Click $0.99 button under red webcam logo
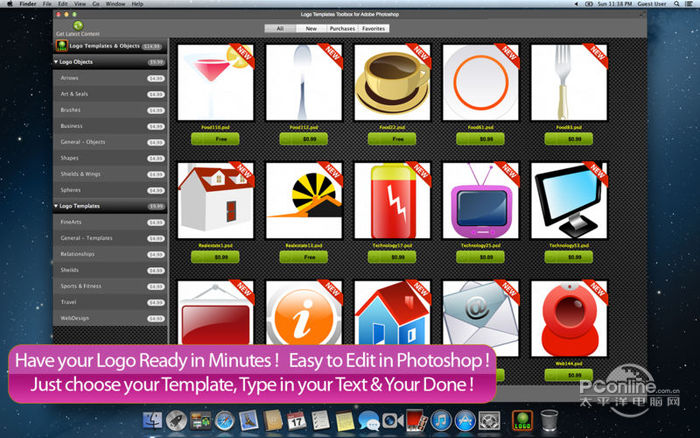The image size is (700, 438). pos(569,375)
